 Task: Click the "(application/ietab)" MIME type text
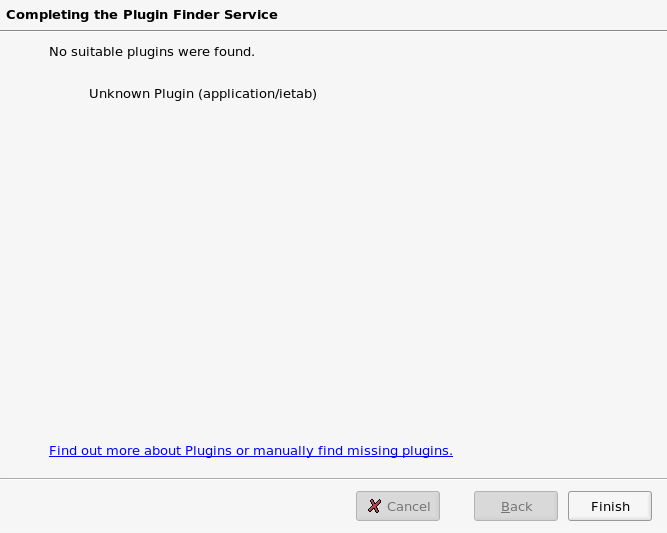click(x=257, y=94)
